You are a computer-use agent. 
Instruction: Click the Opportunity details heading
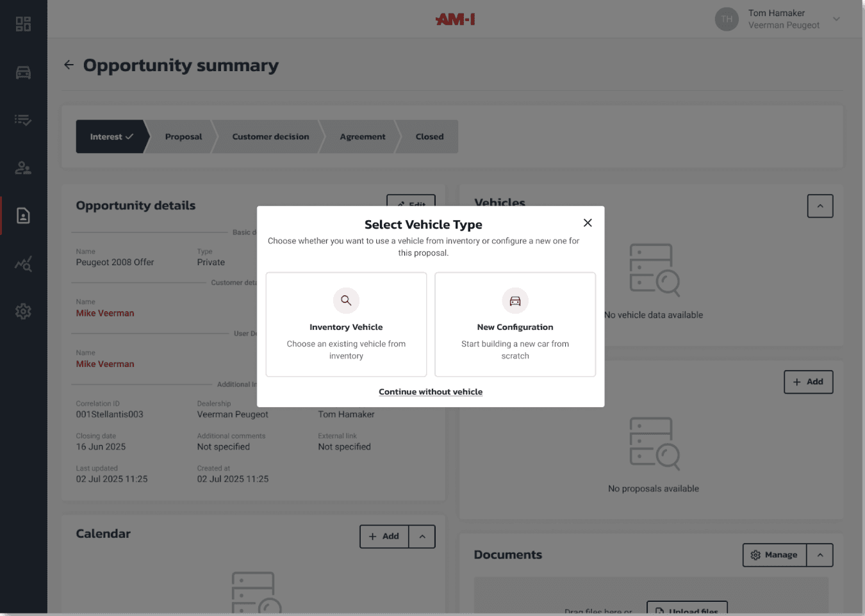(136, 206)
